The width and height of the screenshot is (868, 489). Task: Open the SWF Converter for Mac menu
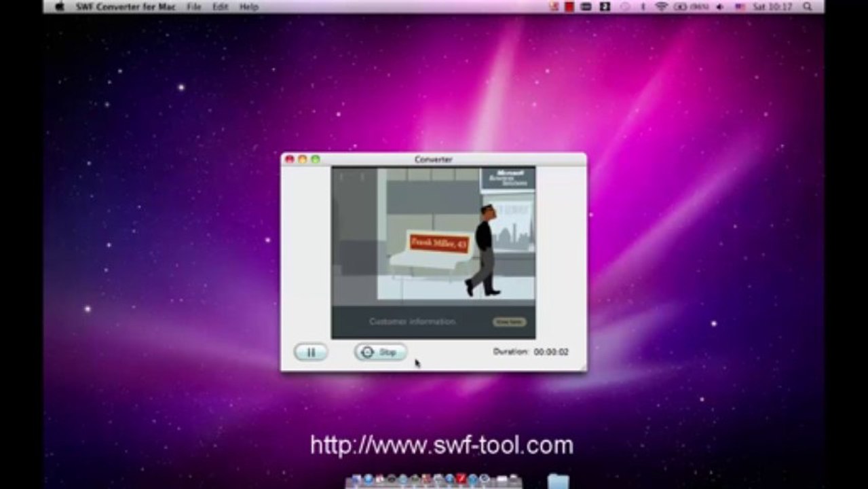[x=126, y=7]
